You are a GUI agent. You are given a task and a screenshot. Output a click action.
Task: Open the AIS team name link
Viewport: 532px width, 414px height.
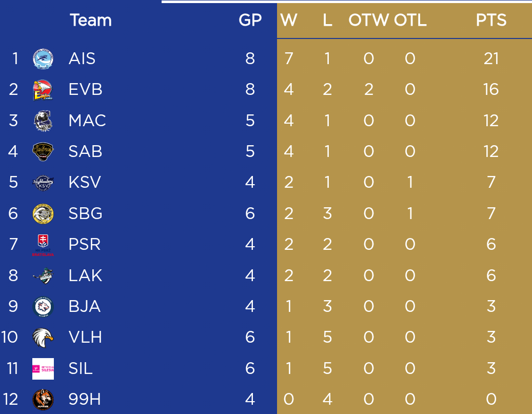(82, 58)
